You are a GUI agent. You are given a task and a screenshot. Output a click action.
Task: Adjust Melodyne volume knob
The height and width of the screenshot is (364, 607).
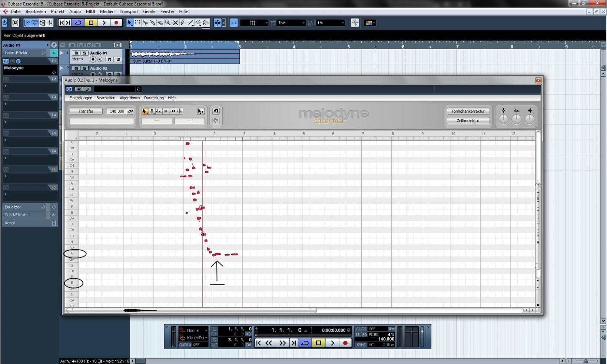pos(530,119)
